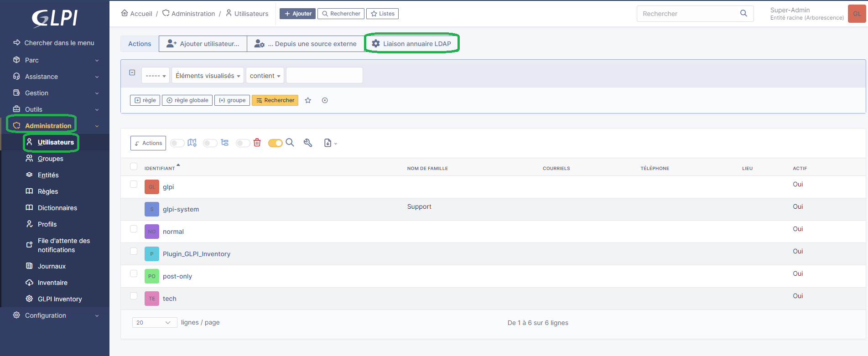Screen dimensions: 868x356
Task: Open the ----- criteria dropdown
Action: tap(156, 75)
